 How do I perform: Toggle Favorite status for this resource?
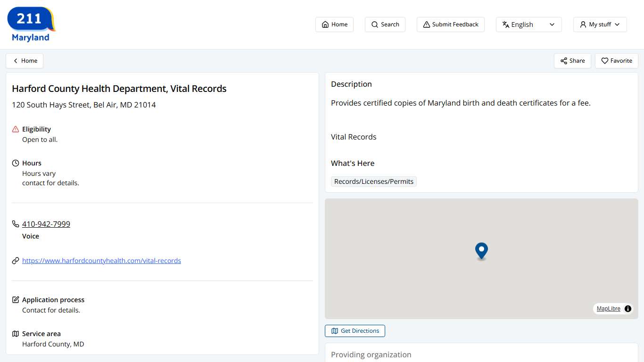pos(616,61)
